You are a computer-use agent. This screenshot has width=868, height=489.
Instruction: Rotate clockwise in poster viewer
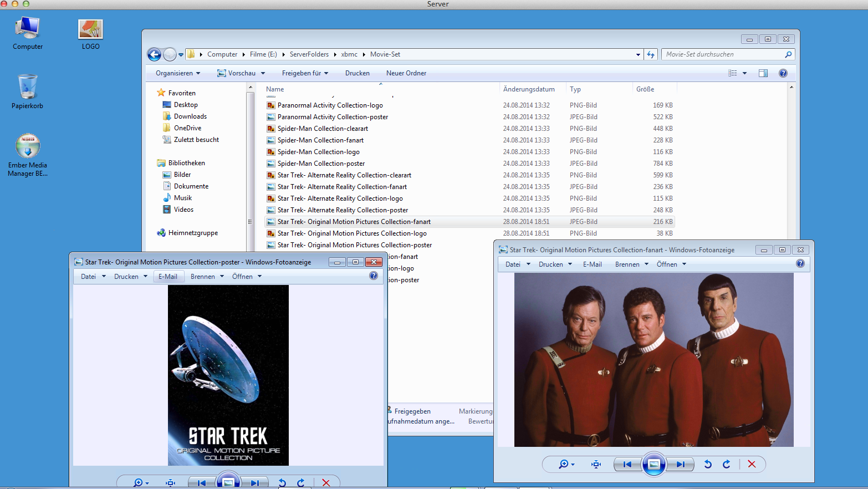[301, 483]
